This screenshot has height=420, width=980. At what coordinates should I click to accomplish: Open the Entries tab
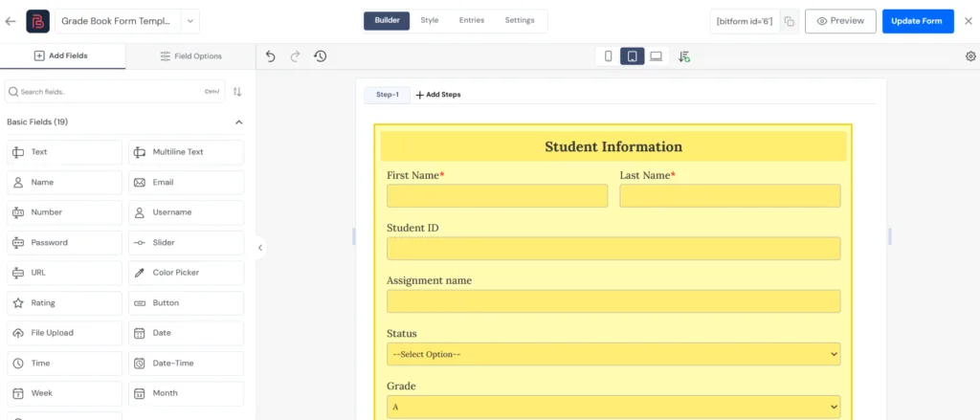[472, 21]
